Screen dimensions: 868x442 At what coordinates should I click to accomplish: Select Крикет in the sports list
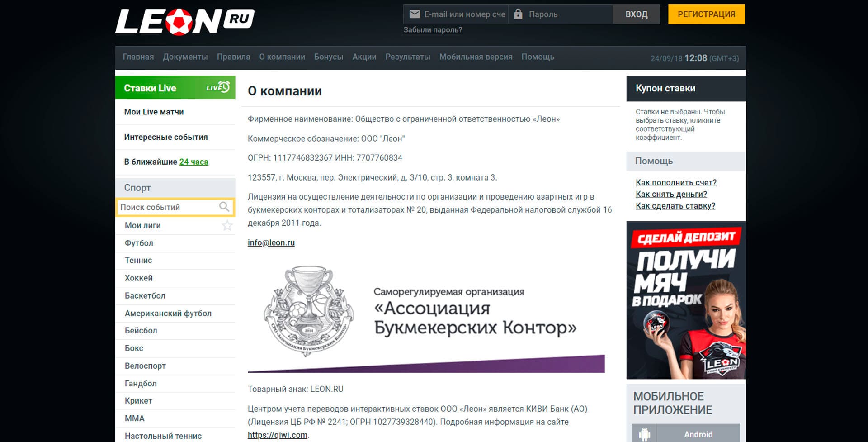point(175,401)
